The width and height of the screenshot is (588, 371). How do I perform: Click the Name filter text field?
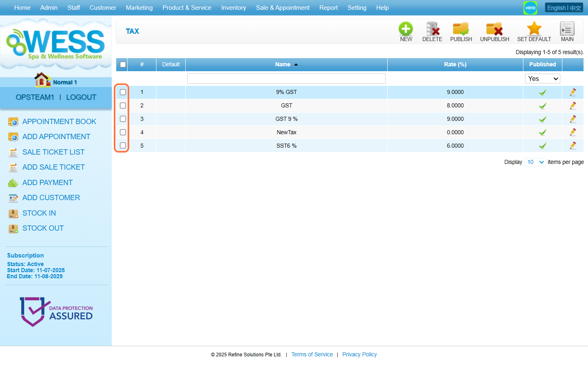coord(286,79)
